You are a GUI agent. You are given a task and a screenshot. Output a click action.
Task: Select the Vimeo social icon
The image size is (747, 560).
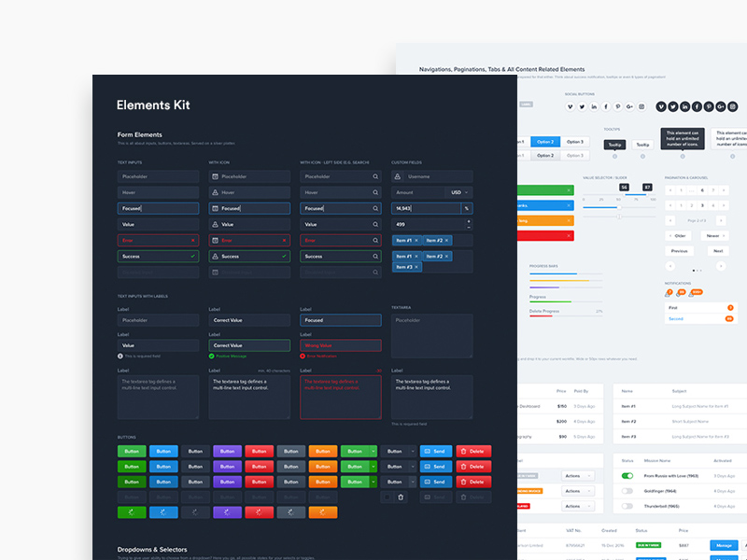coord(569,106)
